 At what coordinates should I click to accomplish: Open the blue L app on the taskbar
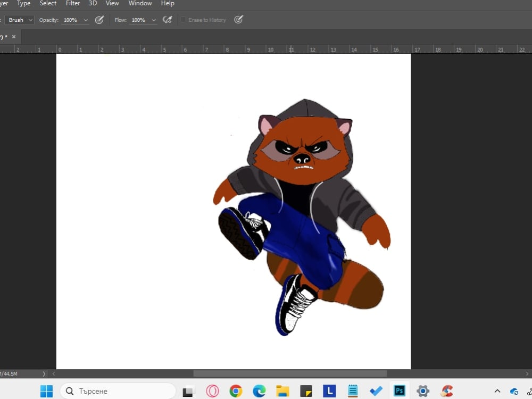(x=329, y=391)
